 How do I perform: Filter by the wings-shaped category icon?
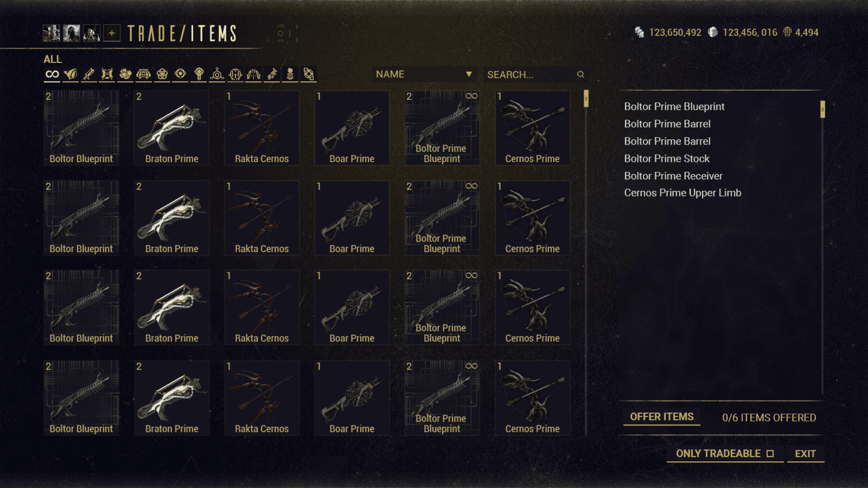click(253, 74)
